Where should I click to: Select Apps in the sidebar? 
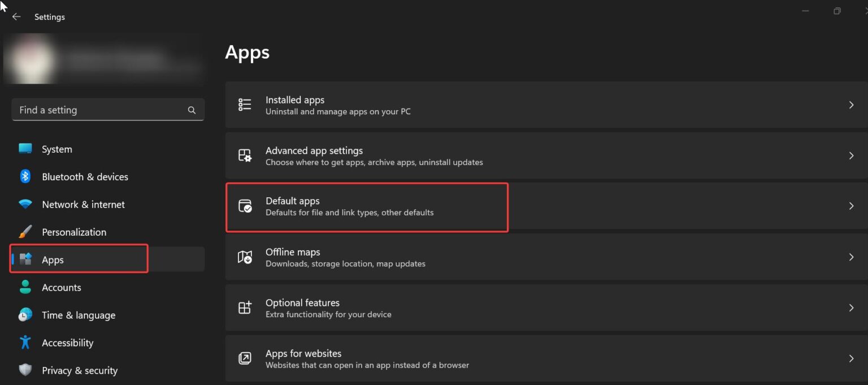(x=52, y=259)
